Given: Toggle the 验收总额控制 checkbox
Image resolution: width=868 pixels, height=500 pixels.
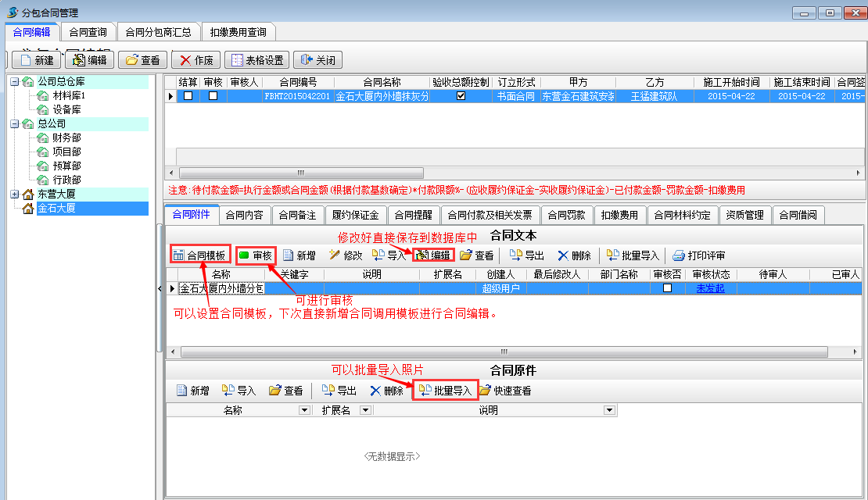Looking at the screenshot, I should click(x=461, y=96).
